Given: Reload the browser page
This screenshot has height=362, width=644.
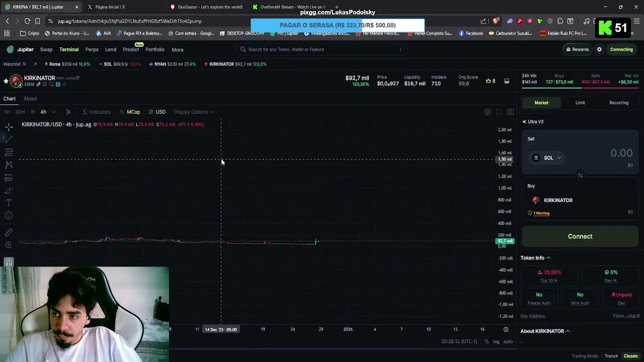Looking at the screenshot, I should click(x=27, y=21).
